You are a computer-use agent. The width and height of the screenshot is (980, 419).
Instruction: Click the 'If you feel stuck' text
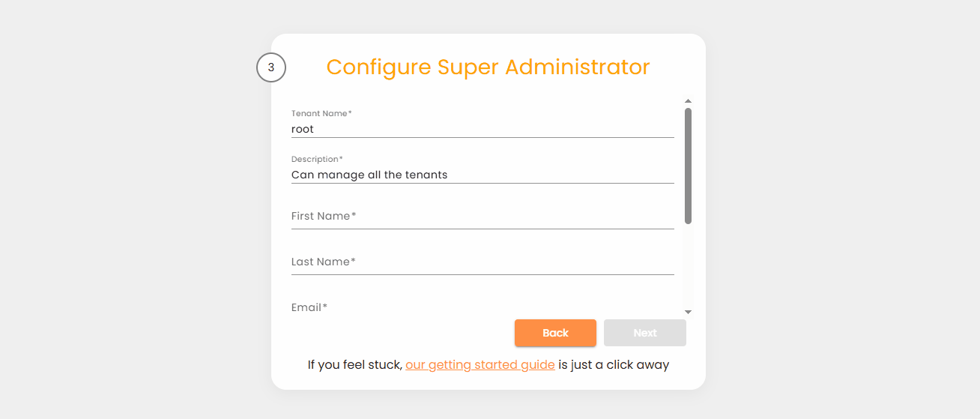354,365
